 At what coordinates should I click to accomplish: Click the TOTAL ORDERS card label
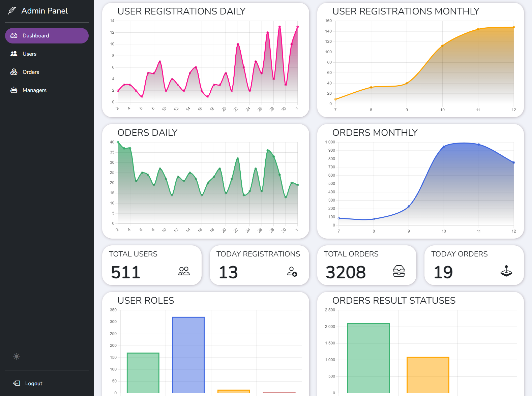pyautogui.click(x=351, y=254)
